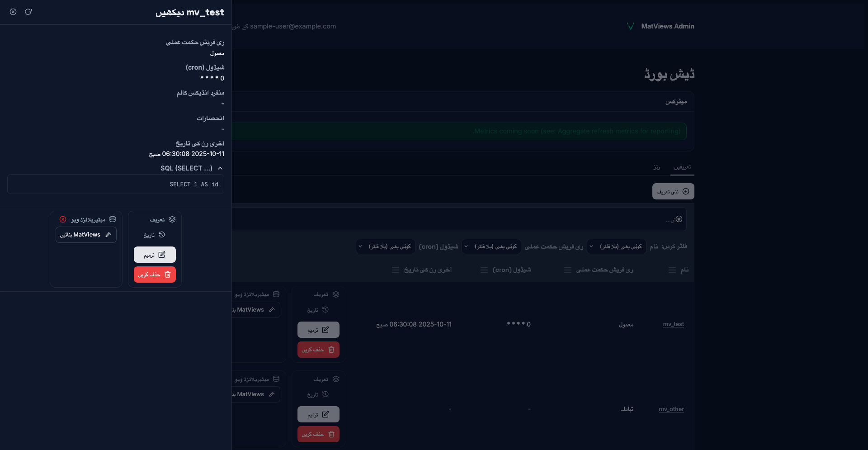
Task: Click menu icon in شیڈول (cron) column header
Action: (x=484, y=270)
